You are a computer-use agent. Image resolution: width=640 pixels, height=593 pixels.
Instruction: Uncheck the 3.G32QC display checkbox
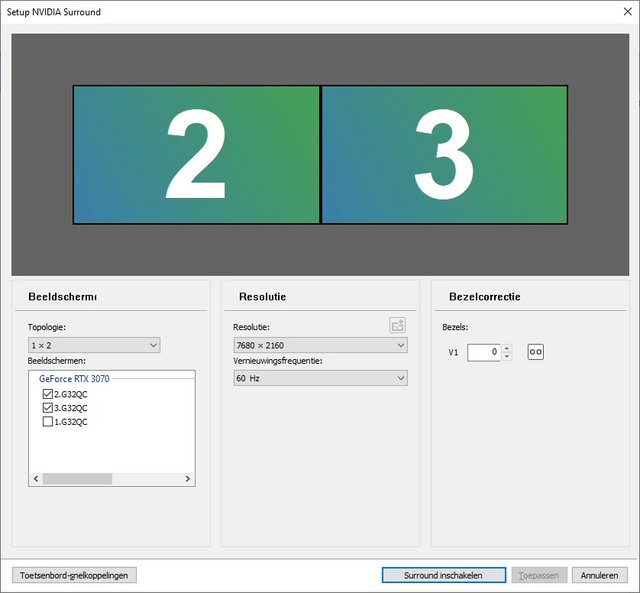(x=47, y=408)
